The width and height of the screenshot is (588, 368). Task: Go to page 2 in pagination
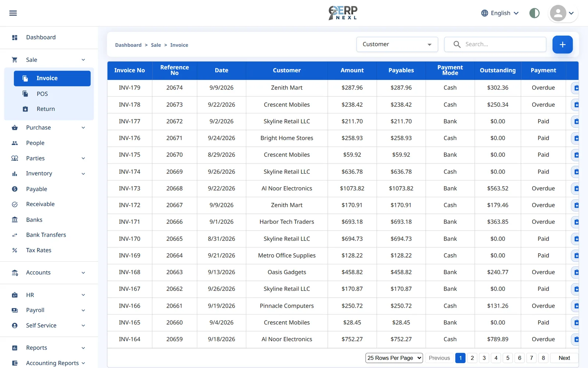472,358
